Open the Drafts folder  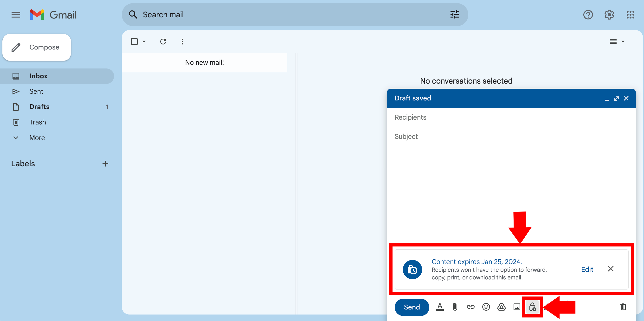tap(39, 107)
